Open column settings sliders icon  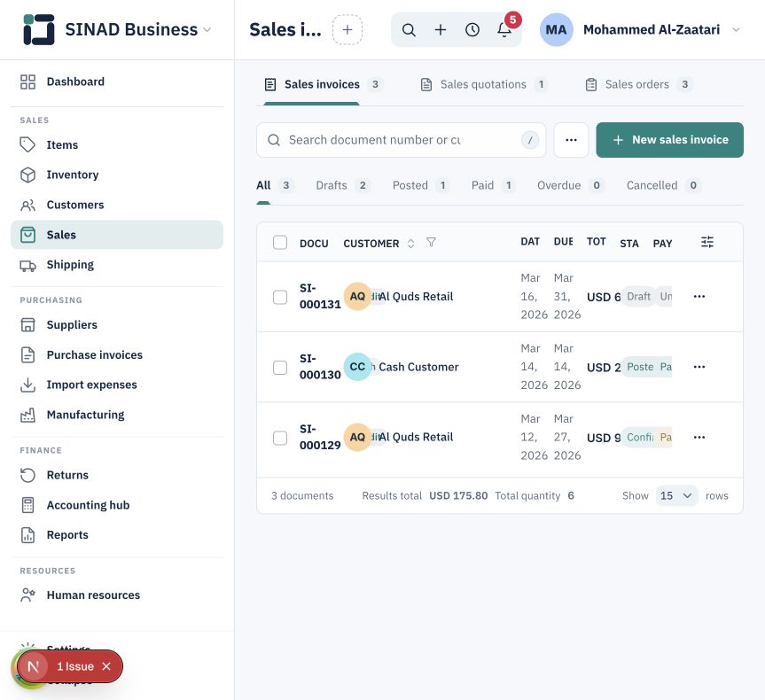pos(707,242)
